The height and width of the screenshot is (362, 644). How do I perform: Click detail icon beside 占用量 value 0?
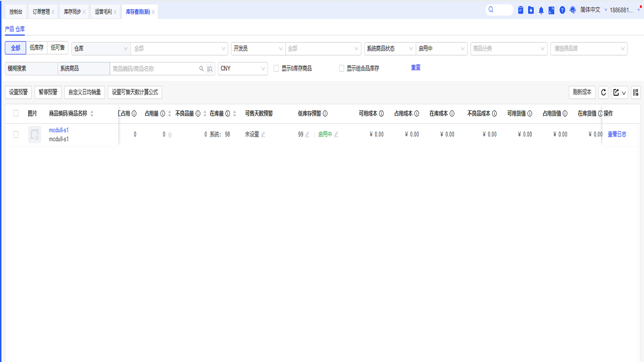(x=170, y=135)
